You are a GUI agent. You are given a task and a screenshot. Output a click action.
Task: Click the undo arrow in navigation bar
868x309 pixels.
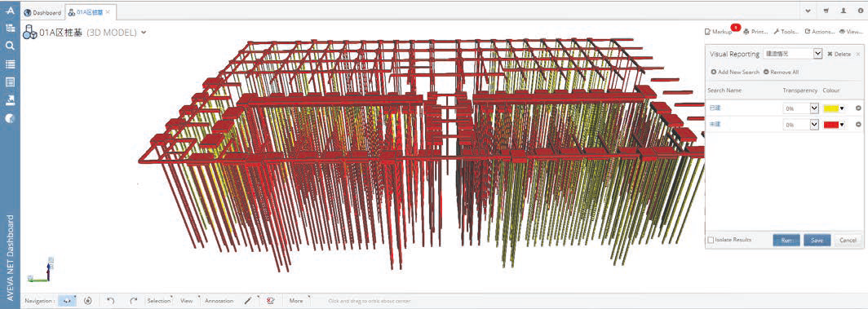[111, 301]
